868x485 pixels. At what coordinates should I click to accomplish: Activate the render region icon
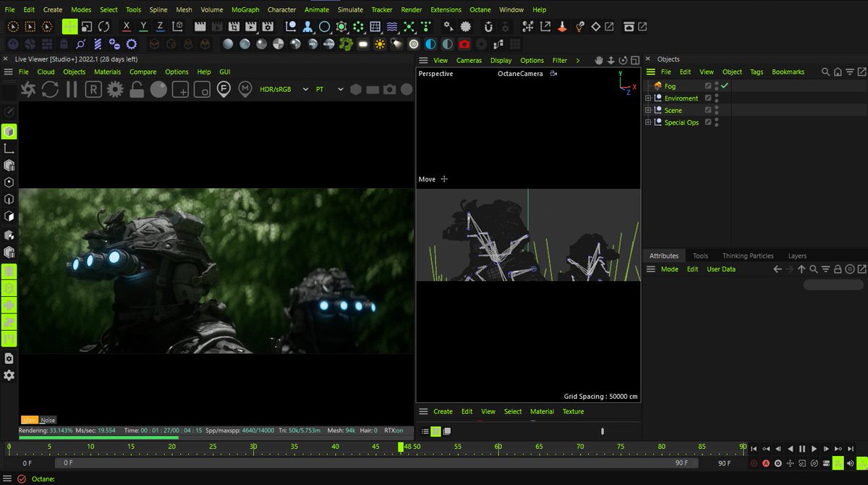[x=180, y=90]
